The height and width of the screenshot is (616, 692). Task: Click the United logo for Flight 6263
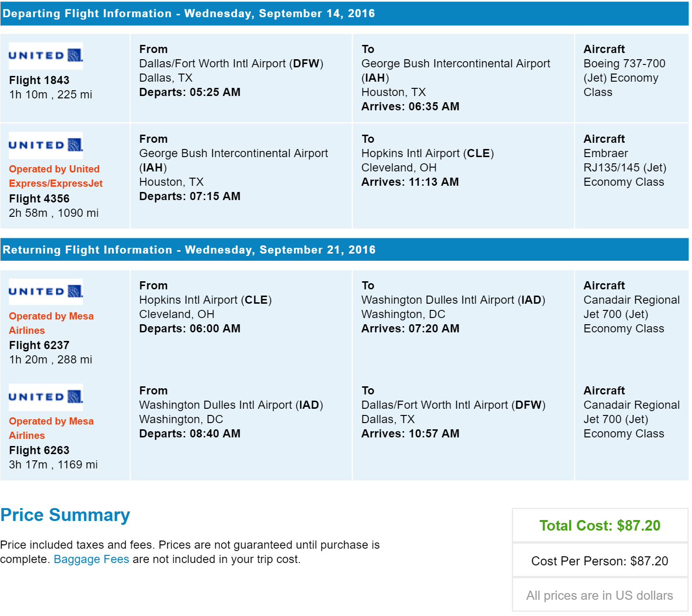coord(46,397)
